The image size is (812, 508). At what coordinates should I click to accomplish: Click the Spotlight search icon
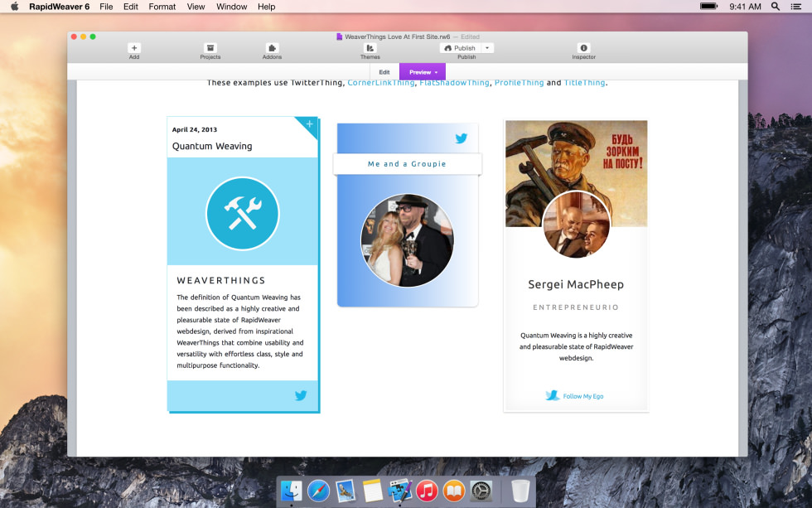[776, 6]
